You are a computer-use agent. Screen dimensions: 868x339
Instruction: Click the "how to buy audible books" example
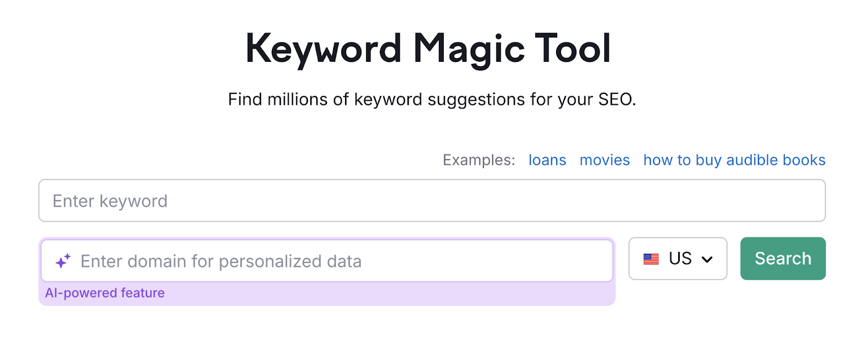coord(733,160)
